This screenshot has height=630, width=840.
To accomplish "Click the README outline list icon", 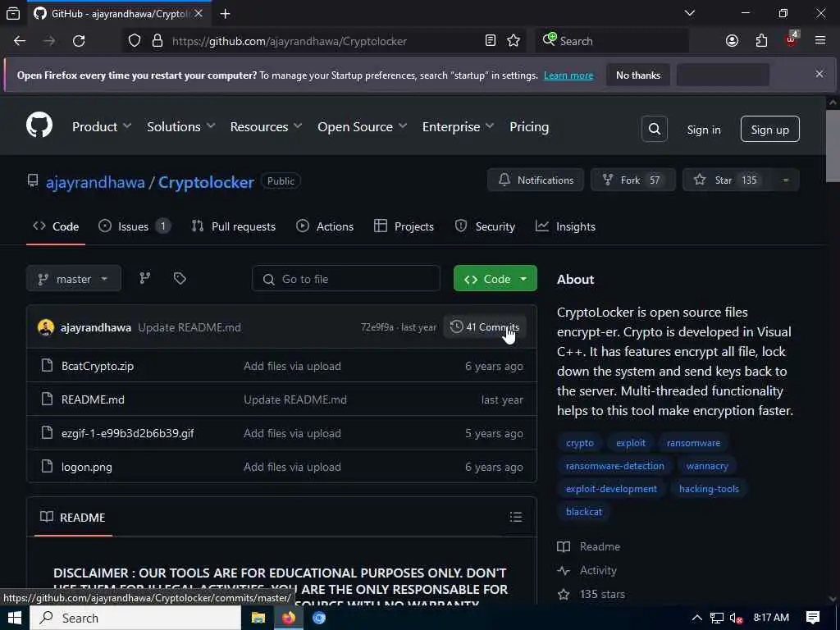I will pos(515,517).
